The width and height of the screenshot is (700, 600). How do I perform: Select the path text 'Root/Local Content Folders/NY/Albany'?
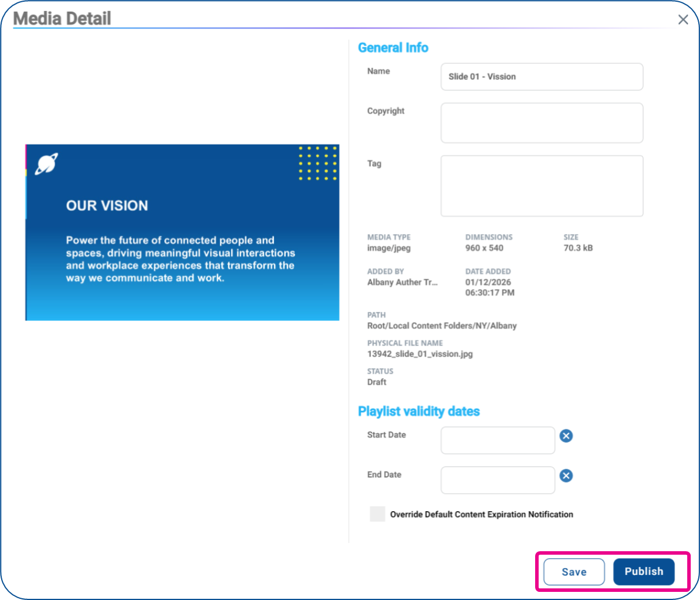[x=442, y=326]
